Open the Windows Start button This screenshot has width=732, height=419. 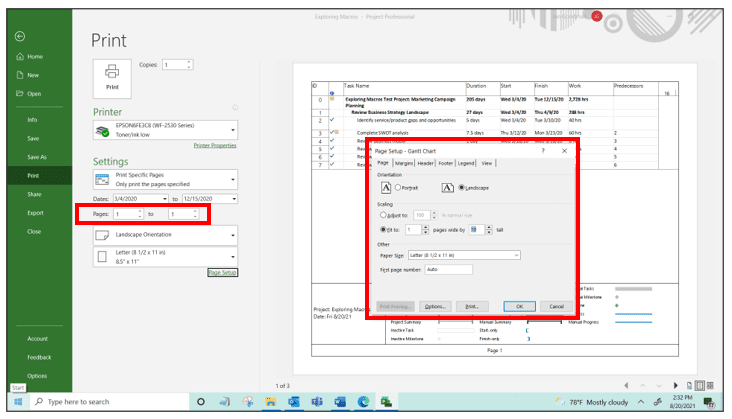click(x=18, y=402)
